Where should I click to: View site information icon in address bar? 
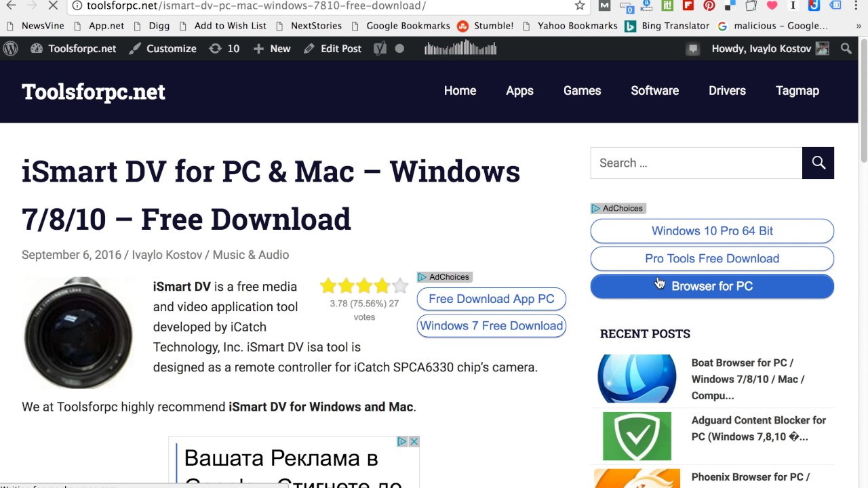(77, 5)
